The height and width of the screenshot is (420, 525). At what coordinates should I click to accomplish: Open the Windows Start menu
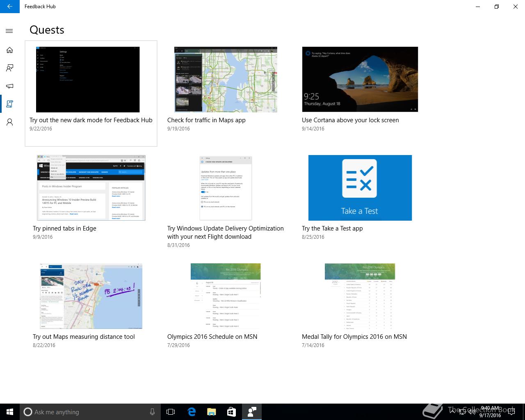(10, 412)
